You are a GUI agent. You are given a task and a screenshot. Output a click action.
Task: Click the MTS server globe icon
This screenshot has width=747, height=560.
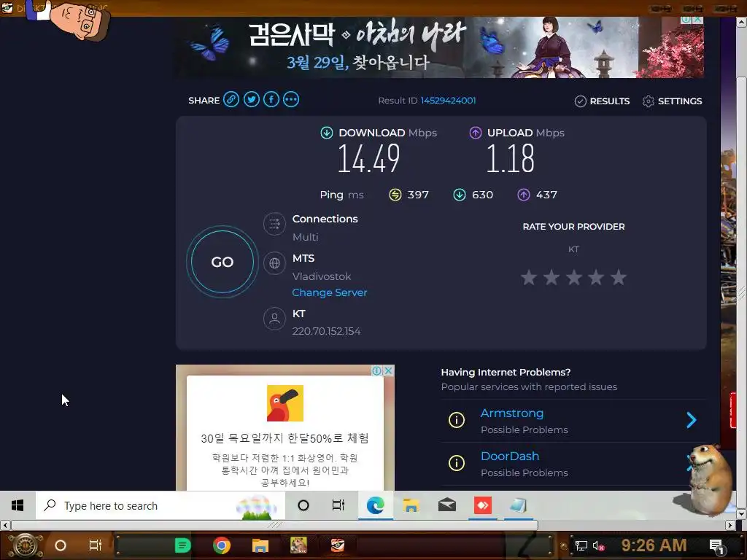pyautogui.click(x=274, y=262)
